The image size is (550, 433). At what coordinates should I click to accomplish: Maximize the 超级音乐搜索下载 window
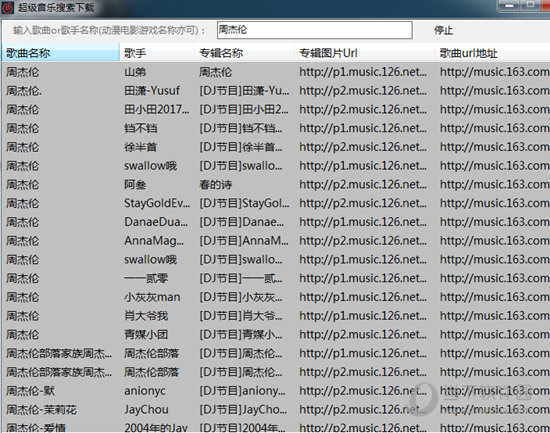(x=531, y=5)
